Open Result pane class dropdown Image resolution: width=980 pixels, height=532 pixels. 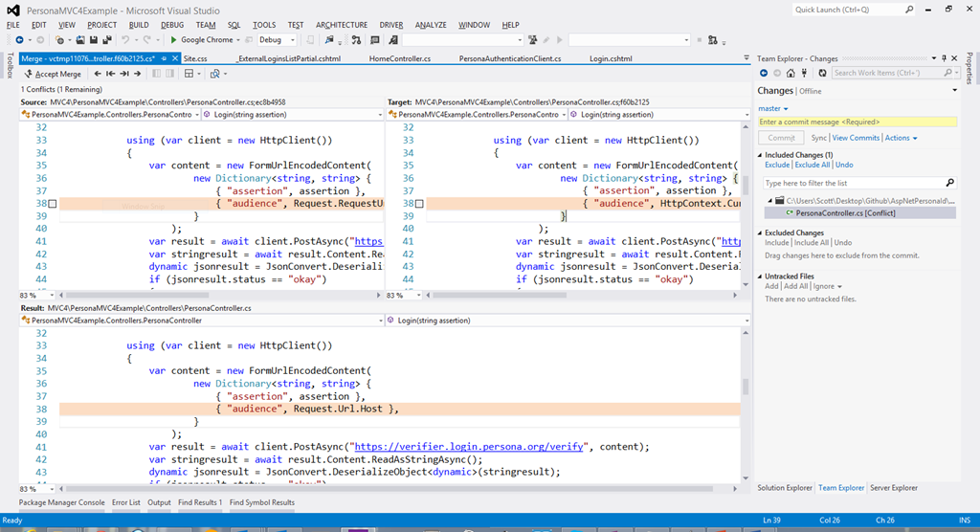[x=380, y=321]
